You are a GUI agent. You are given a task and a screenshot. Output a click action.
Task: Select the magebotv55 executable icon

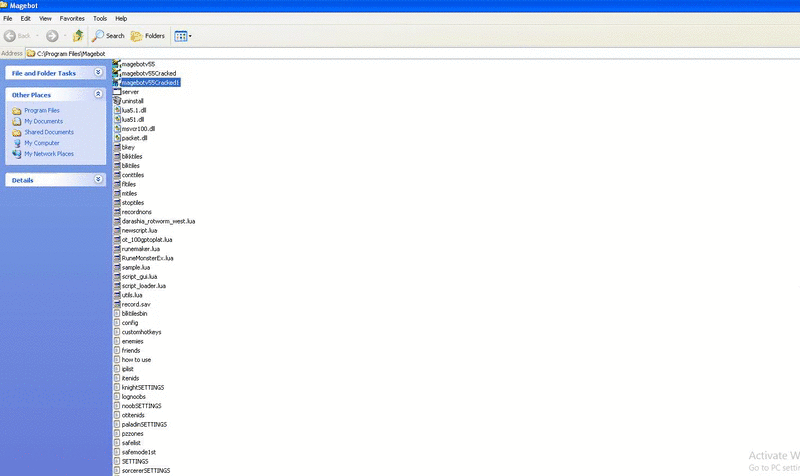(x=116, y=64)
